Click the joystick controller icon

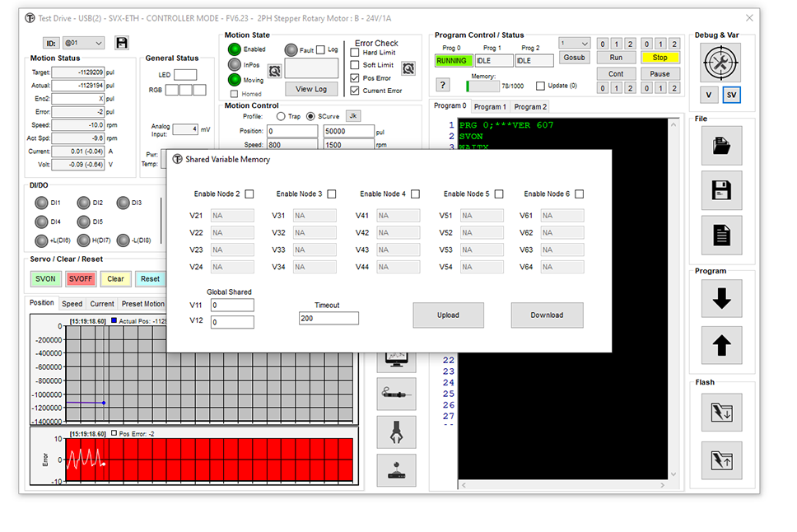point(396,470)
